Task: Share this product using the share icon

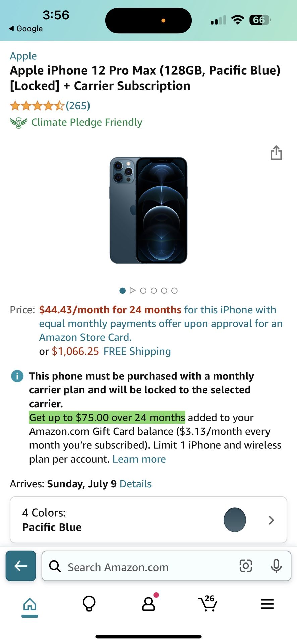Action: 276,153
